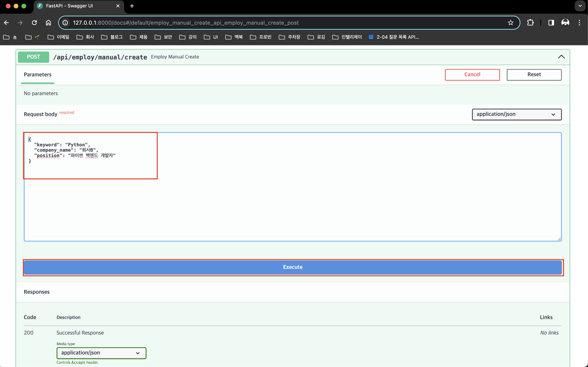The width and height of the screenshot is (588, 367).
Task: Open the extensions puzzle icon
Action: [530, 23]
